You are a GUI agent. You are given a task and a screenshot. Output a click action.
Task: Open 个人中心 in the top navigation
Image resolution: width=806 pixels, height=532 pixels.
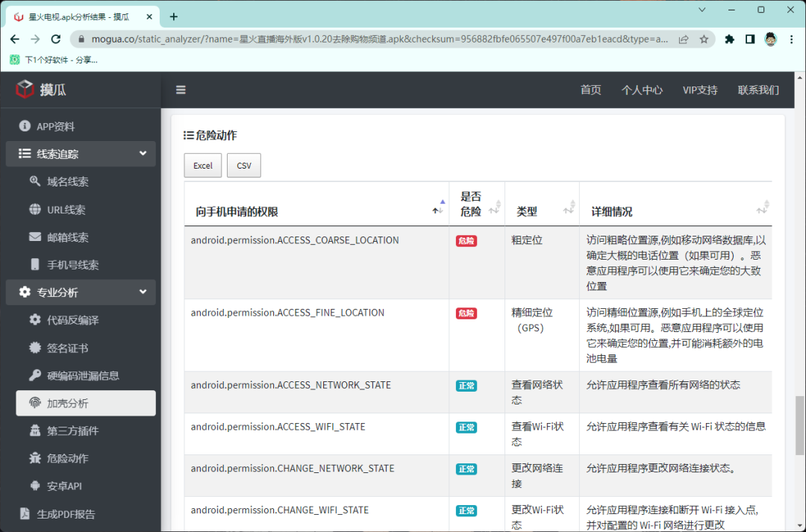642,90
